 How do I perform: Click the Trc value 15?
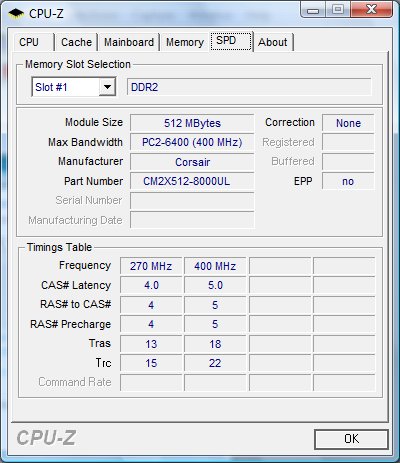click(x=151, y=363)
